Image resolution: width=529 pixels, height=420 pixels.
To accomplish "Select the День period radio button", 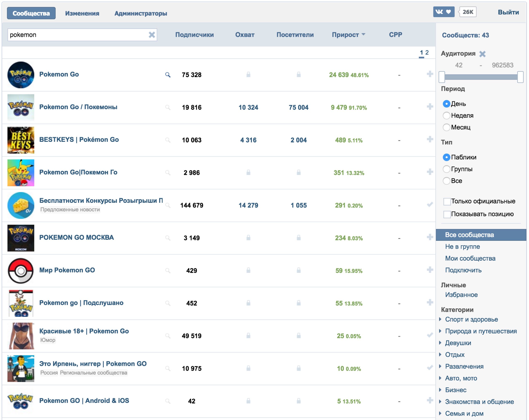I will point(446,104).
